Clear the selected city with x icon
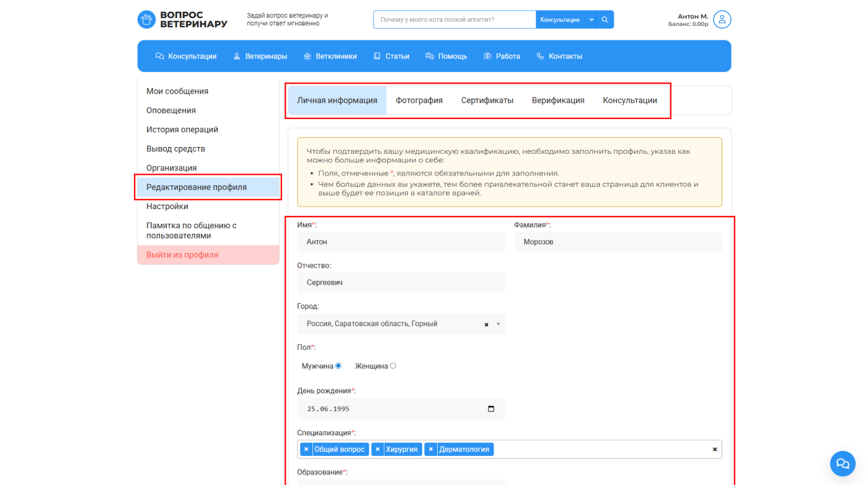Image resolution: width=868 pixels, height=485 pixels. click(x=486, y=324)
